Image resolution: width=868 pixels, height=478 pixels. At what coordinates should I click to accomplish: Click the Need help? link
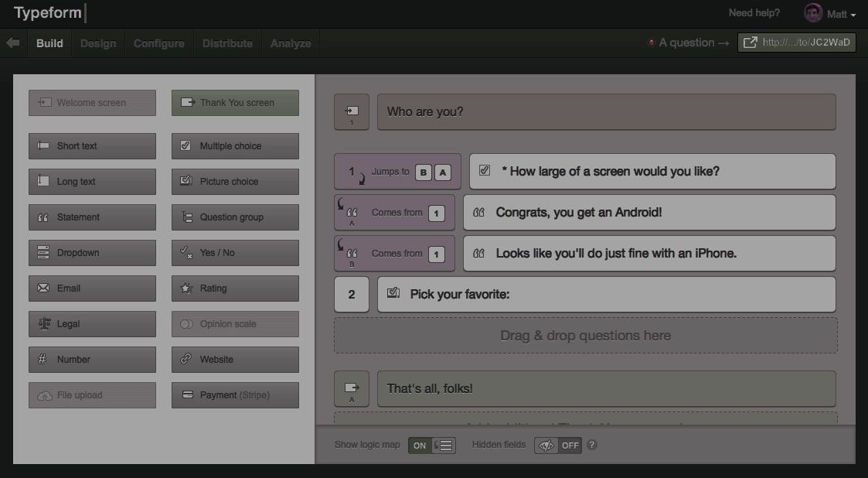pyautogui.click(x=754, y=12)
